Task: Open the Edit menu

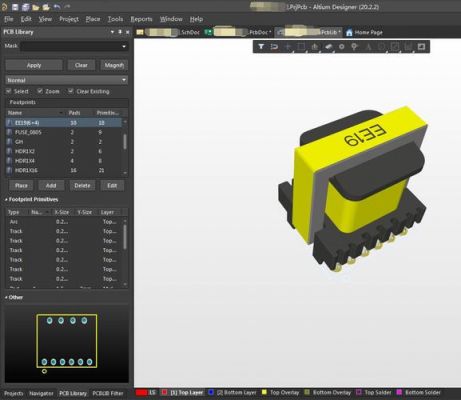Action: pyautogui.click(x=26, y=19)
